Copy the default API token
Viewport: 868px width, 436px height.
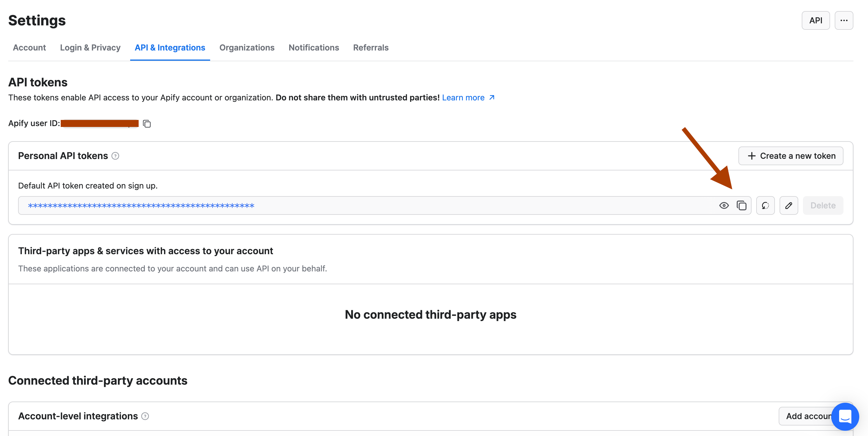click(x=741, y=205)
